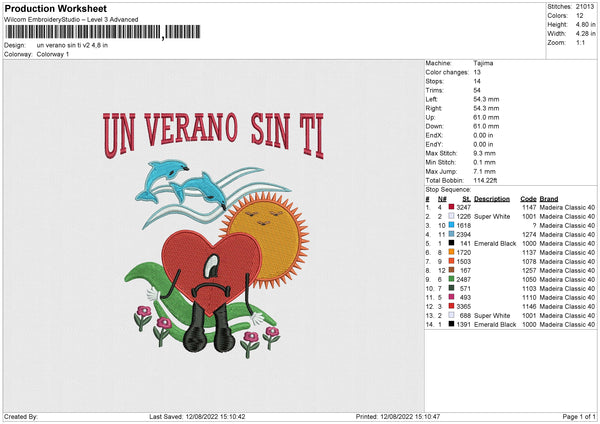Click the Stops value "14"

click(x=477, y=81)
